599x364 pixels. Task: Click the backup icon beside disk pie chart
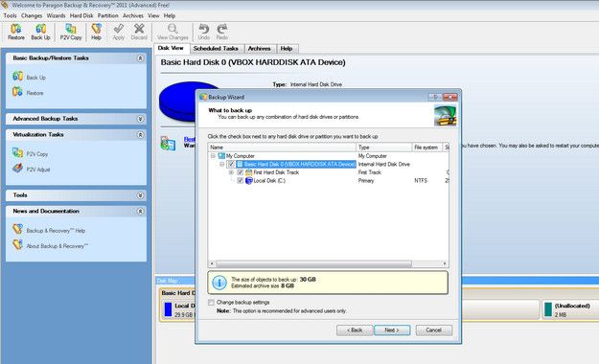[168, 144]
